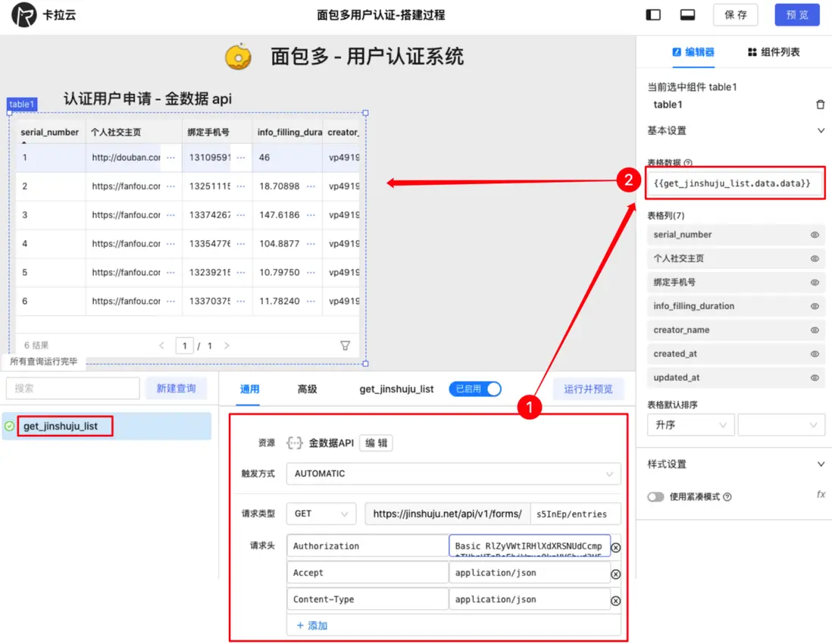This screenshot has width=832, height=644.
Task: Click the donut app logo
Action: [238, 56]
